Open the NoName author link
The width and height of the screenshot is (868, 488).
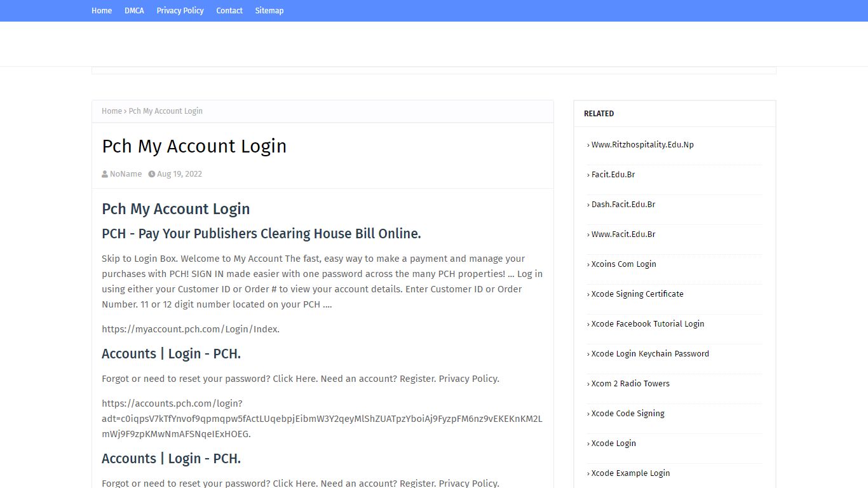tap(126, 174)
